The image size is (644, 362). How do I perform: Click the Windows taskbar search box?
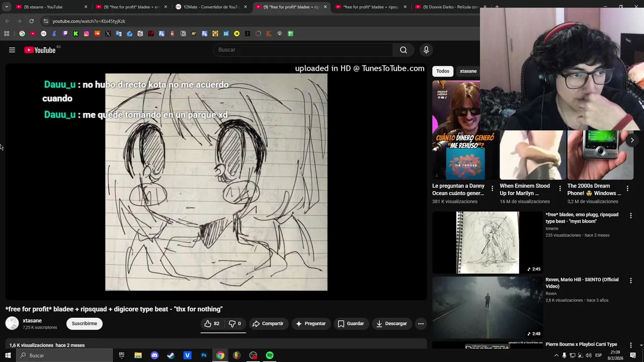64,355
